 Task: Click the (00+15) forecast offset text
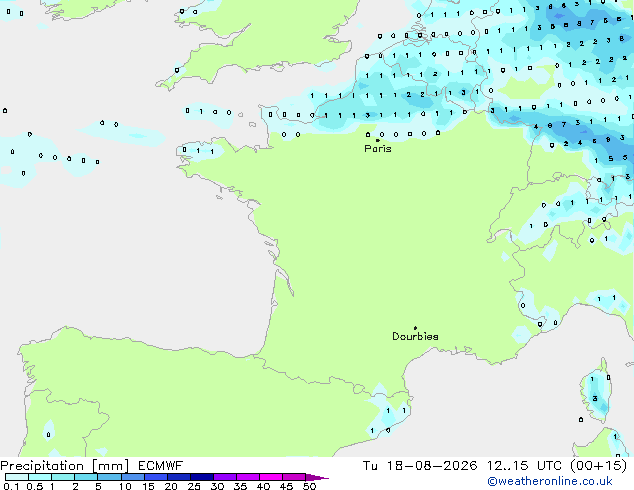[598, 466]
